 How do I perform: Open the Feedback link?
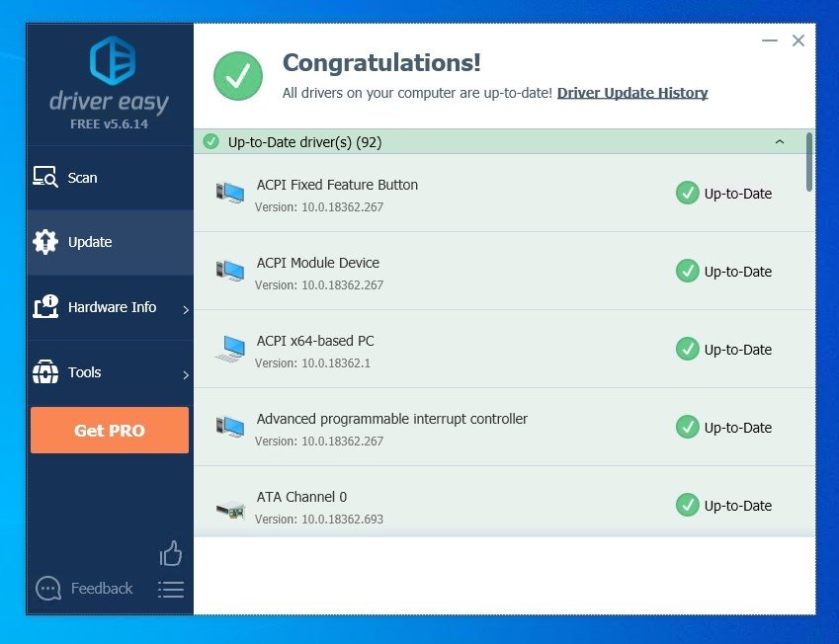click(102, 589)
